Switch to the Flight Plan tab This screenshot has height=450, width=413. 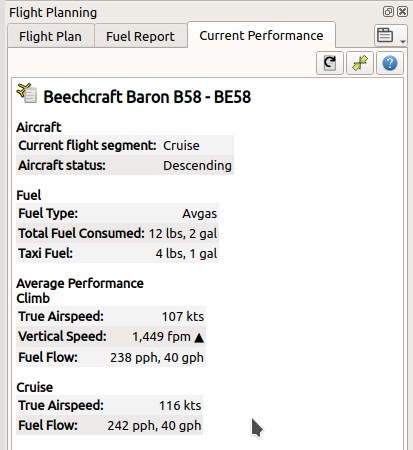[x=51, y=36]
